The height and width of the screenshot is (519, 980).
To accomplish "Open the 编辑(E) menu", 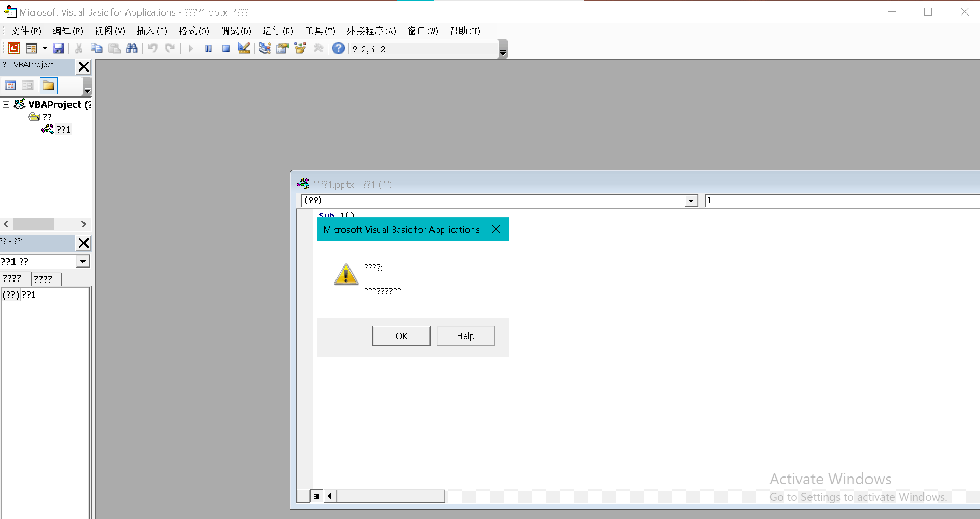I will point(68,31).
